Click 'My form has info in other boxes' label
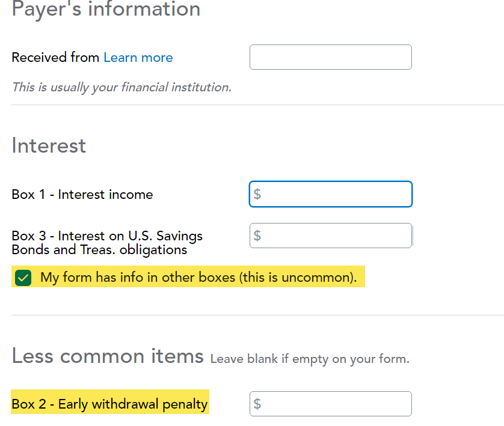 coord(198,278)
